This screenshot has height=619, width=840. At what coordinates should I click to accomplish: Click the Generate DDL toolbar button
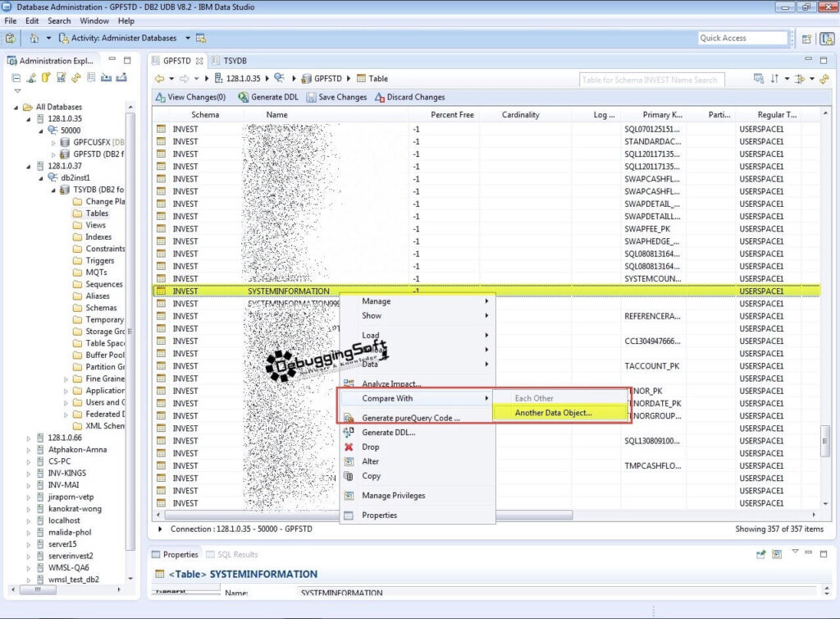click(x=268, y=97)
